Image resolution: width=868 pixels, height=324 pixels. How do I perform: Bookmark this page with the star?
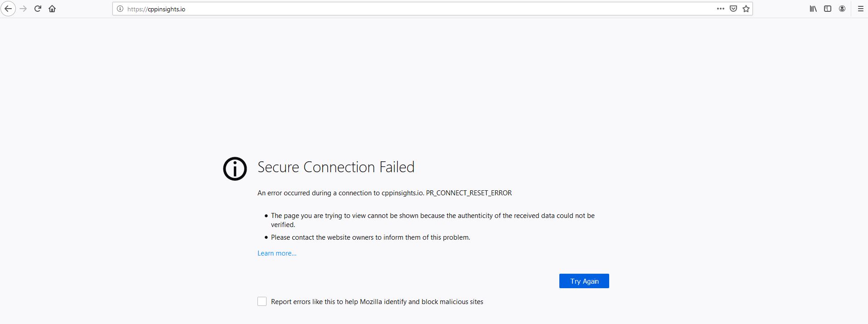tap(746, 8)
